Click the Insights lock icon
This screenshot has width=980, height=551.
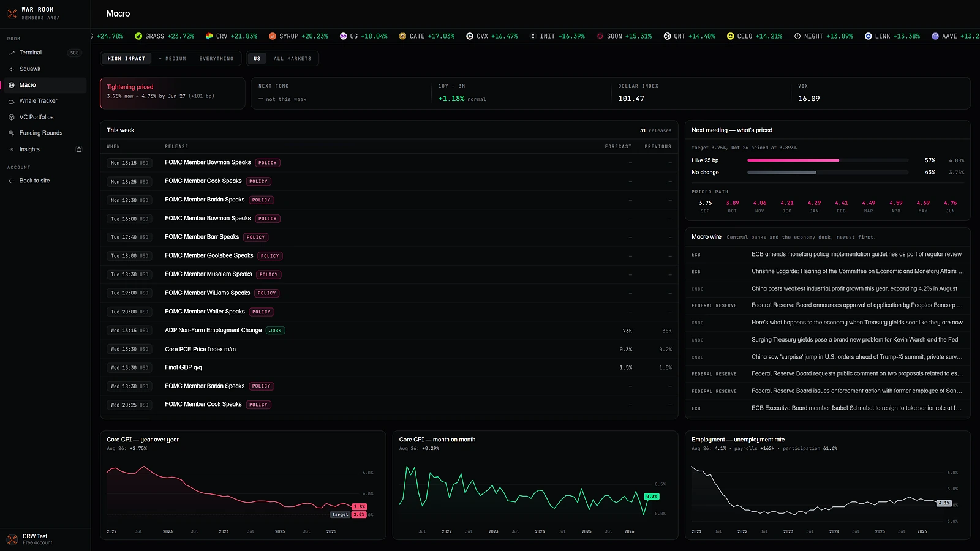tap(78, 149)
